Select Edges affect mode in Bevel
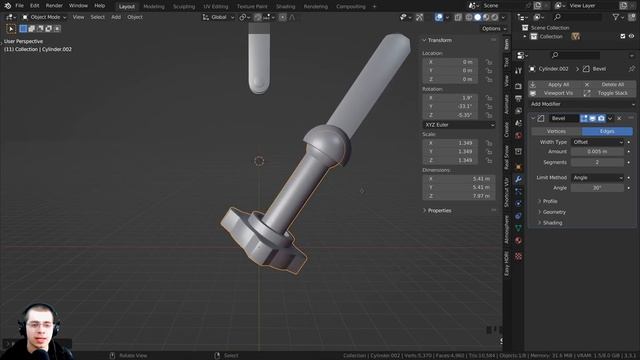The width and height of the screenshot is (640, 360). [607, 131]
